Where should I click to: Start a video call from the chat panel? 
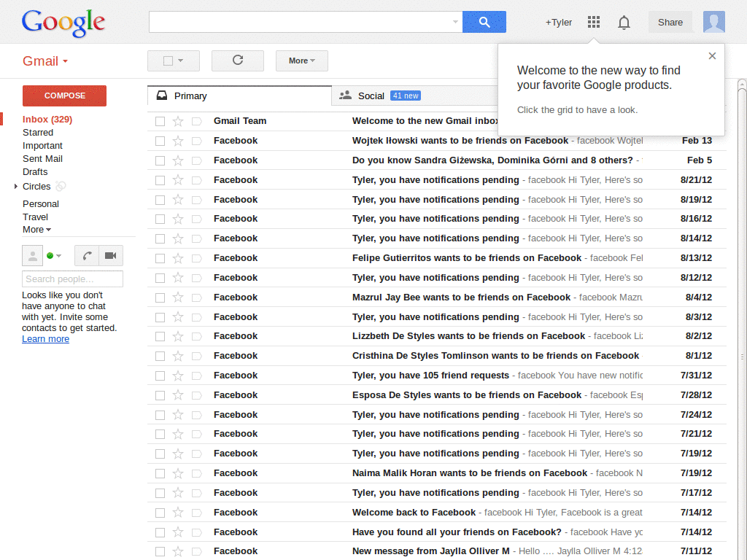(110, 255)
